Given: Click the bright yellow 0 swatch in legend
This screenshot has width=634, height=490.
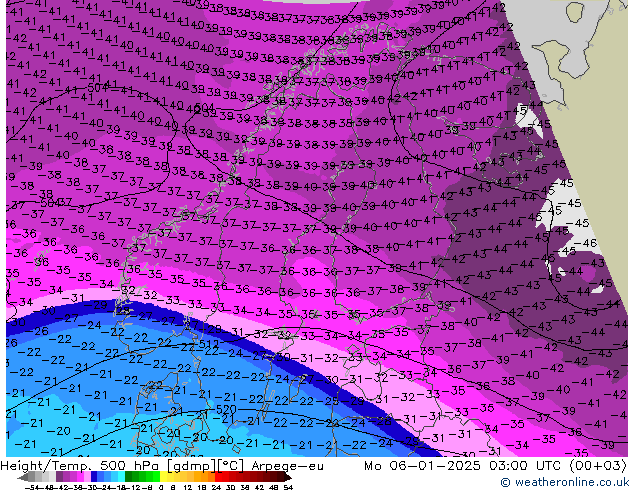Looking at the screenshot, I should pos(163,477).
